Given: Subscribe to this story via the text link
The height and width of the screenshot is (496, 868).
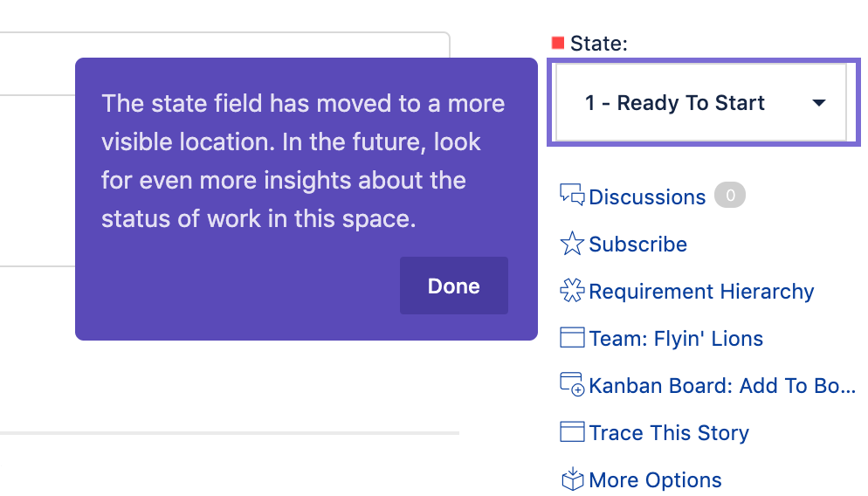Looking at the screenshot, I should (637, 245).
